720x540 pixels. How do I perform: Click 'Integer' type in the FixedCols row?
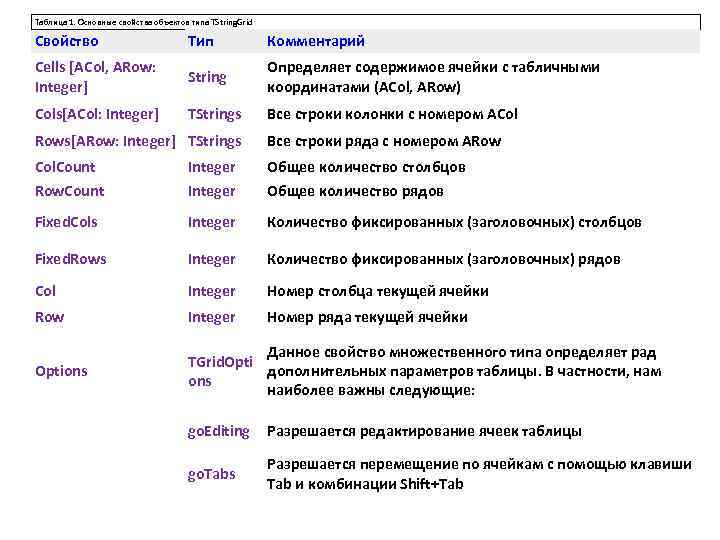pos(211,222)
